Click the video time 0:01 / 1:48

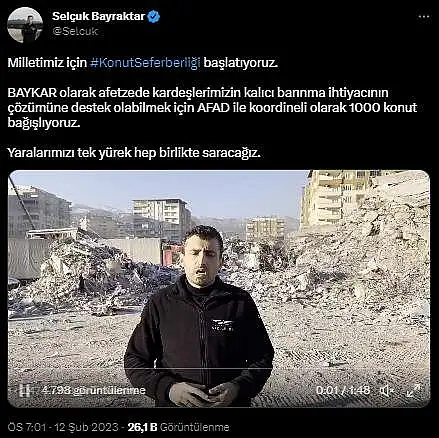click(x=343, y=390)
